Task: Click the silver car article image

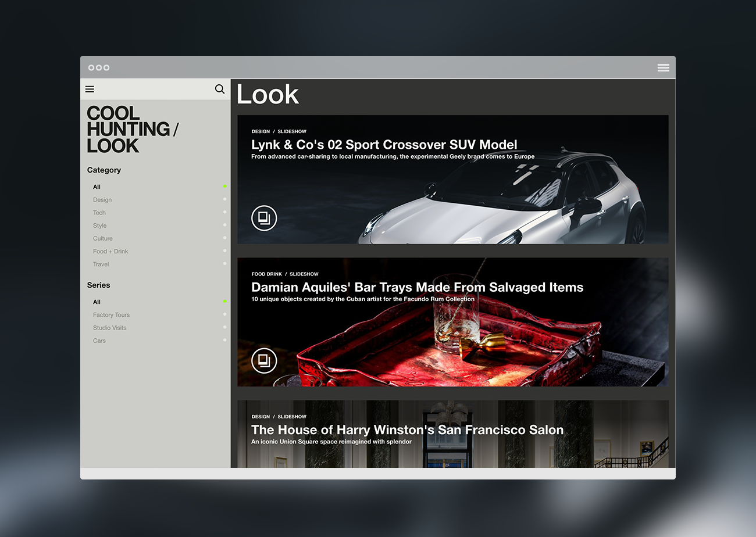Action: coord(512,203)
